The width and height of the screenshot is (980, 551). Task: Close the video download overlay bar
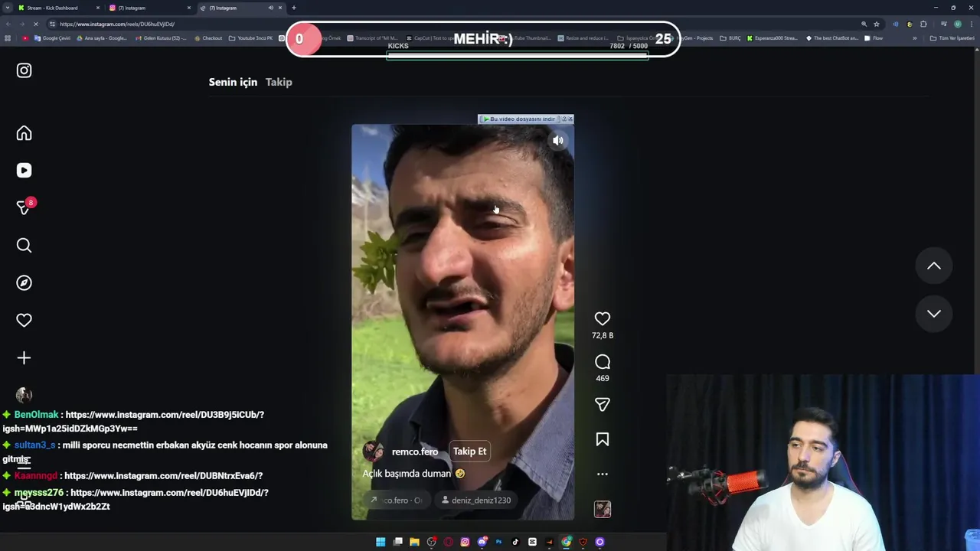pos(570,119)
